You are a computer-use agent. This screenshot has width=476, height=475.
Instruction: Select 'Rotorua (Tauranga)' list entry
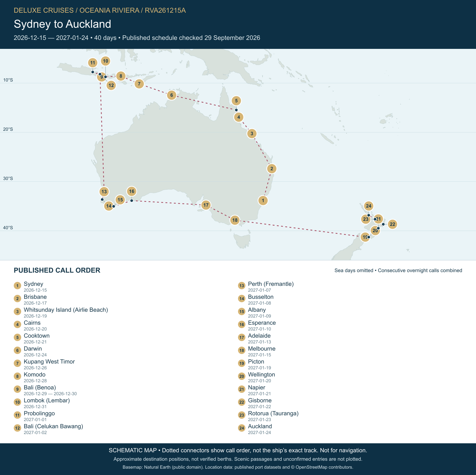[x=273, y=413]
